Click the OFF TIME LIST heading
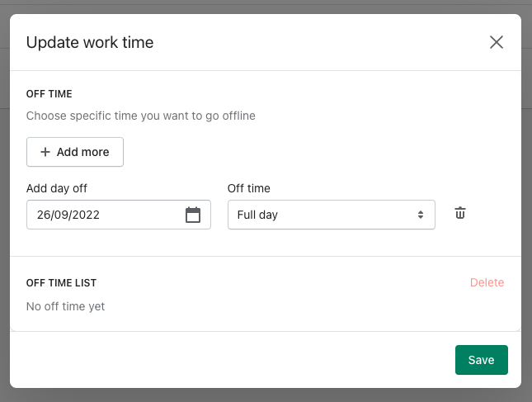Image resolution: width=532 pixels, height=402 pixels. 61,283
